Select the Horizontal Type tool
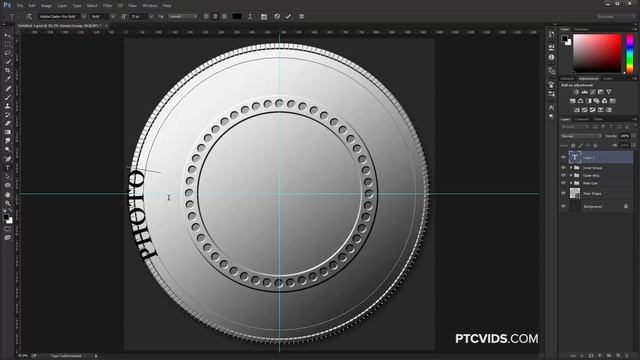 pyautogui.click(x=7, y=168)
